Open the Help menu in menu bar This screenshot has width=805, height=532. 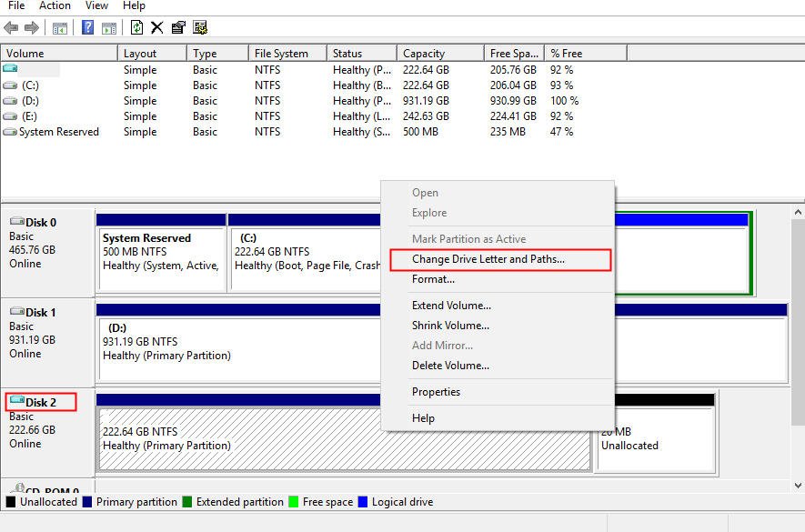point(134,5)
